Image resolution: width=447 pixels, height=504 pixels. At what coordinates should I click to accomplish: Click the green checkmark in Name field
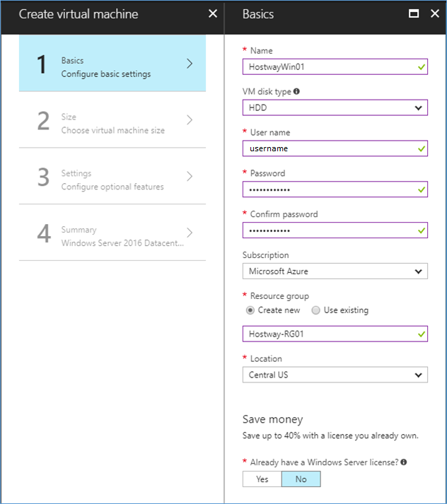pos(422,67)
